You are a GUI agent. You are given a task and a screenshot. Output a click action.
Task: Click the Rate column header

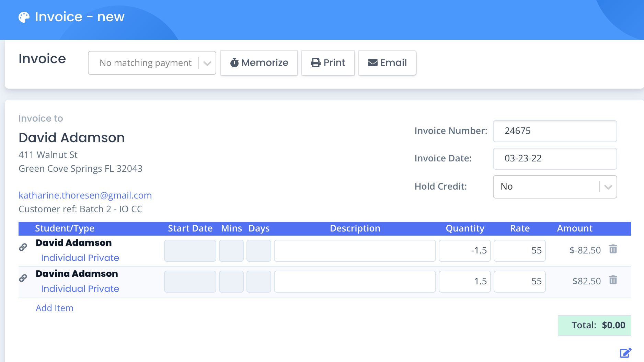pyautogui.click(x=520, y=228)
